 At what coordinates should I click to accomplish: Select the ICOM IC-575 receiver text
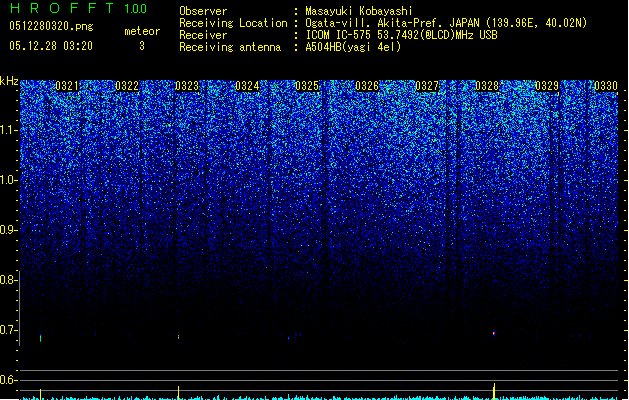pyautogui.click(x=402, y=35)
